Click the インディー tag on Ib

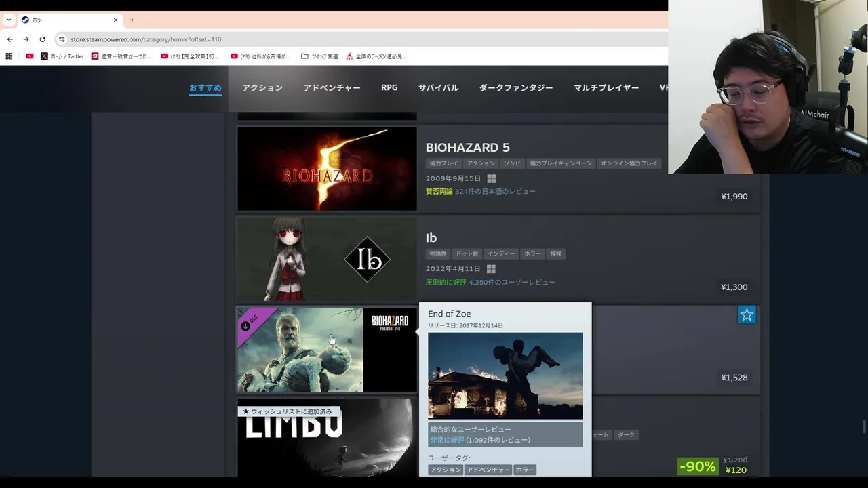click(501, 254)
